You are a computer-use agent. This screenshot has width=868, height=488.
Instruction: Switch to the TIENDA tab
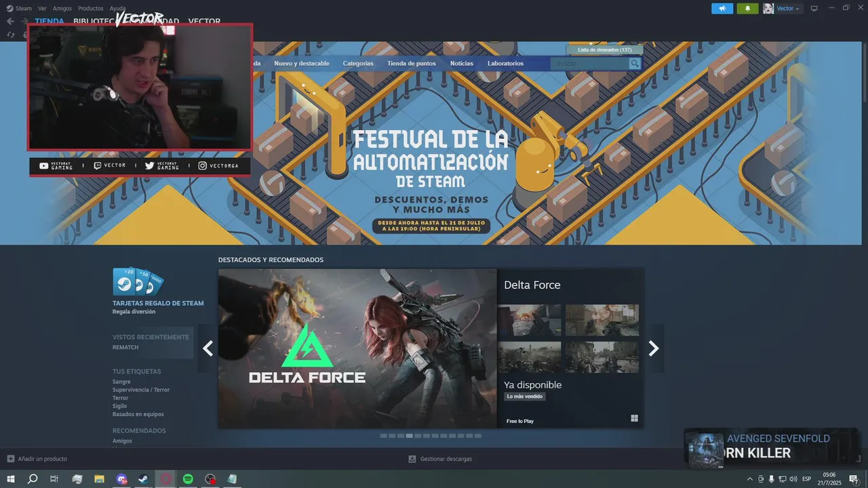[50, 21]
